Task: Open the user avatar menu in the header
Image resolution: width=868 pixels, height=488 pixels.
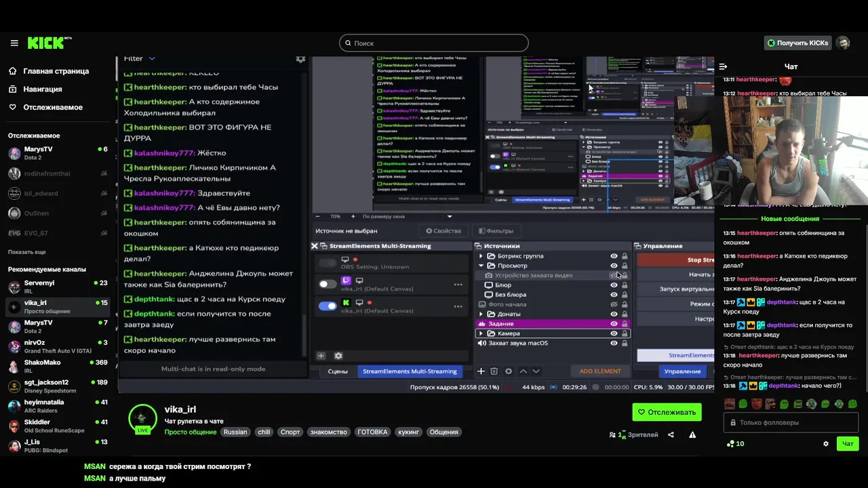Action: (842, 43)
